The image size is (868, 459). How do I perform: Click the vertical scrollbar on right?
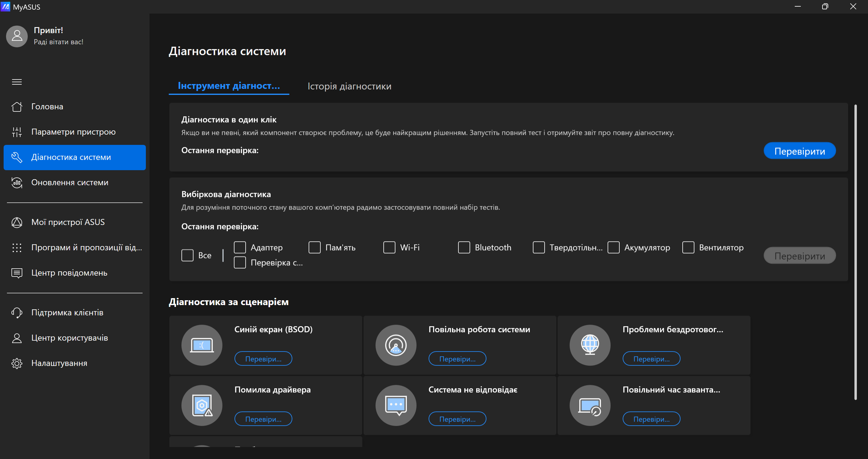pos(855,253)
